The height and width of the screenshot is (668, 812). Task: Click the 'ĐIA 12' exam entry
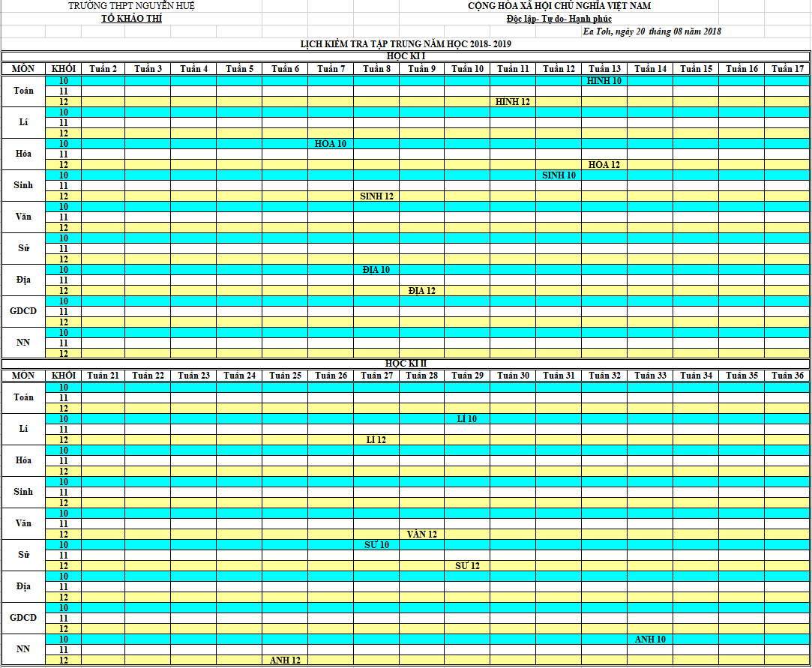(422, 291)
